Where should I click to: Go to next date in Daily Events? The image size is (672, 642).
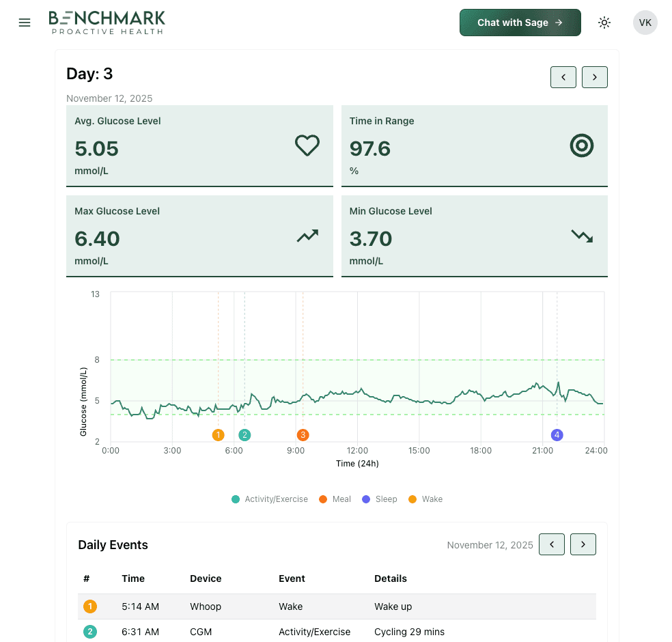pos(583,544)
